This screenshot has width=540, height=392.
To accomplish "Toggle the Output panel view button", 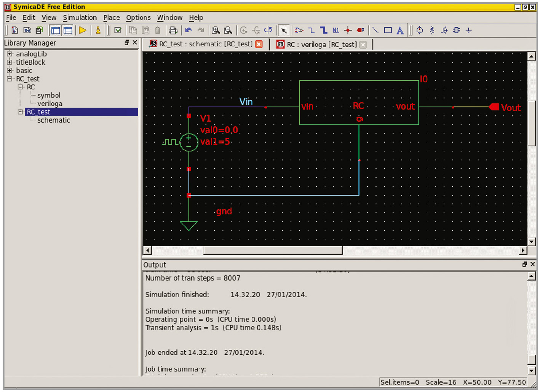I will [68, 30].
